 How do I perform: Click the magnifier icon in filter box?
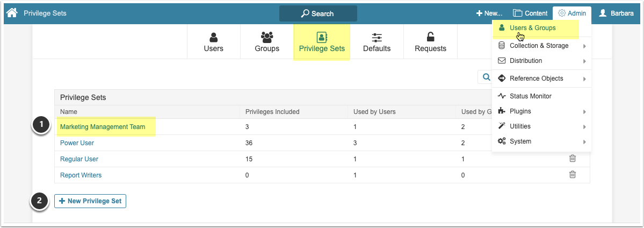pos(486,77)
